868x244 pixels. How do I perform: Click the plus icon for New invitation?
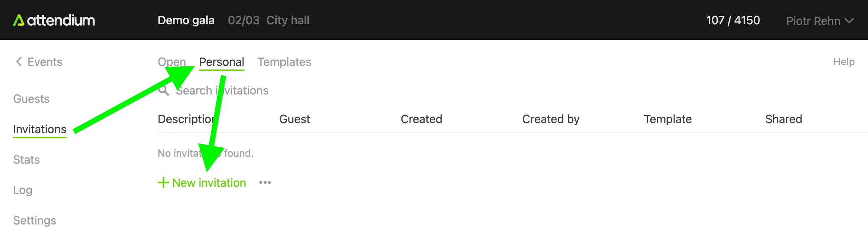click(x=163, y=182)
